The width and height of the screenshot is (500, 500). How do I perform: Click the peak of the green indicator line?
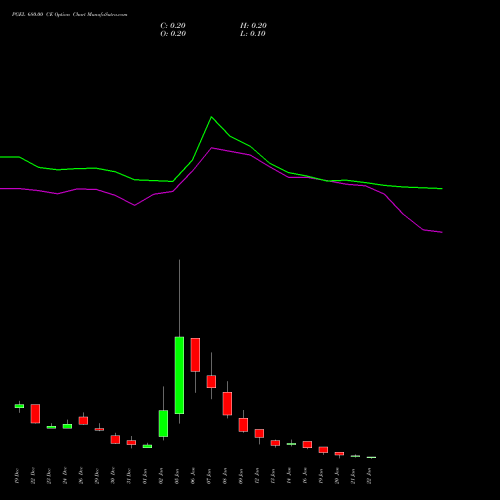(x=211, y=117)
